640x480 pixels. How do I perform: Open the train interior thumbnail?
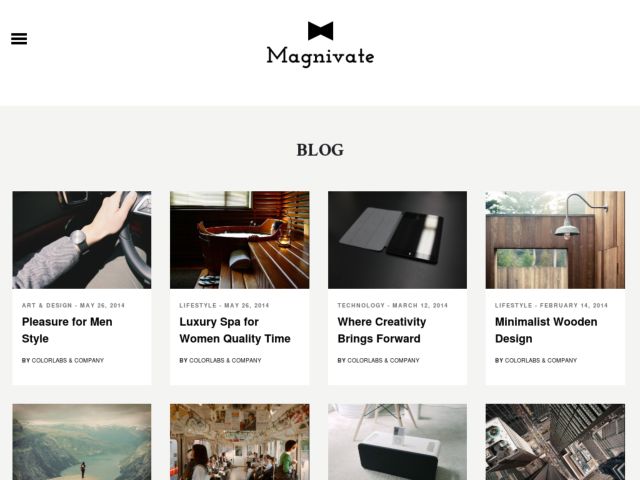point(240,442)
